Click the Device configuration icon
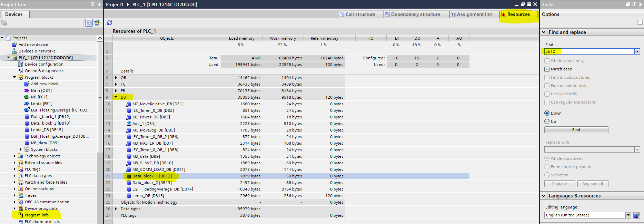The image size is (644, 224). 20,64
